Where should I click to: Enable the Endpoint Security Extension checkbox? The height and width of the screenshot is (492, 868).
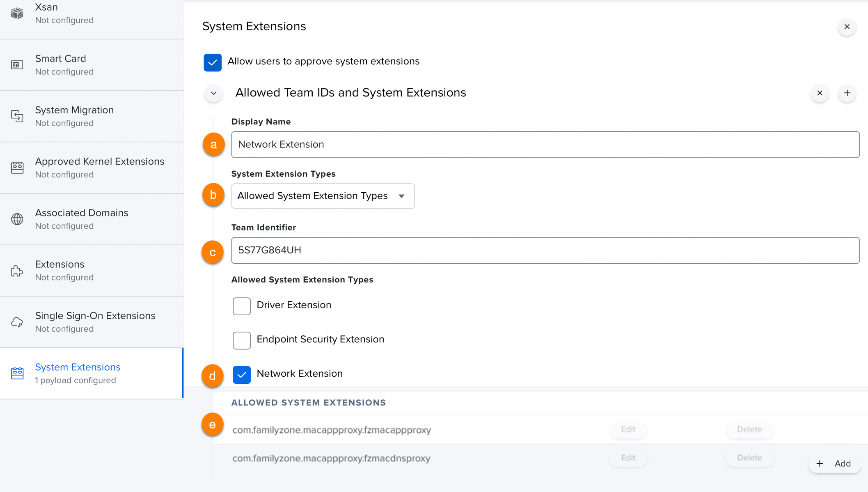pos(241,339)
